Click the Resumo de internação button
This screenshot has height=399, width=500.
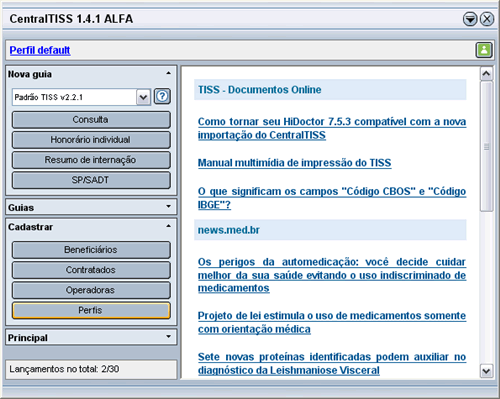[x=91, y=160]
